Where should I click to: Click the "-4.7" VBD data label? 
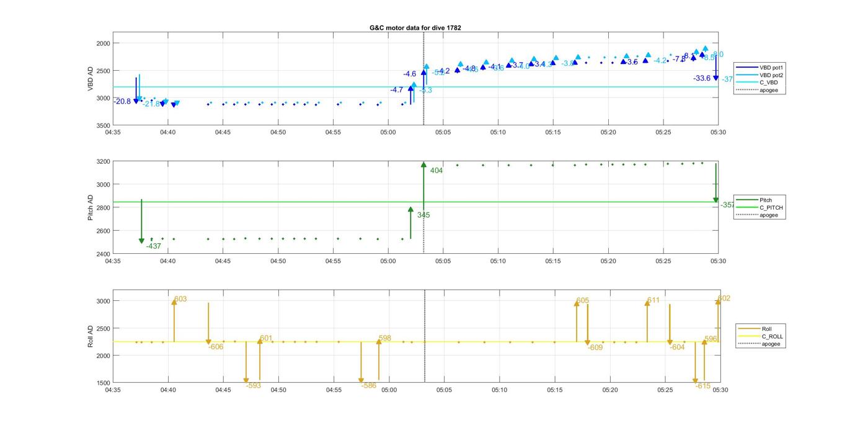tap(397, 90)
